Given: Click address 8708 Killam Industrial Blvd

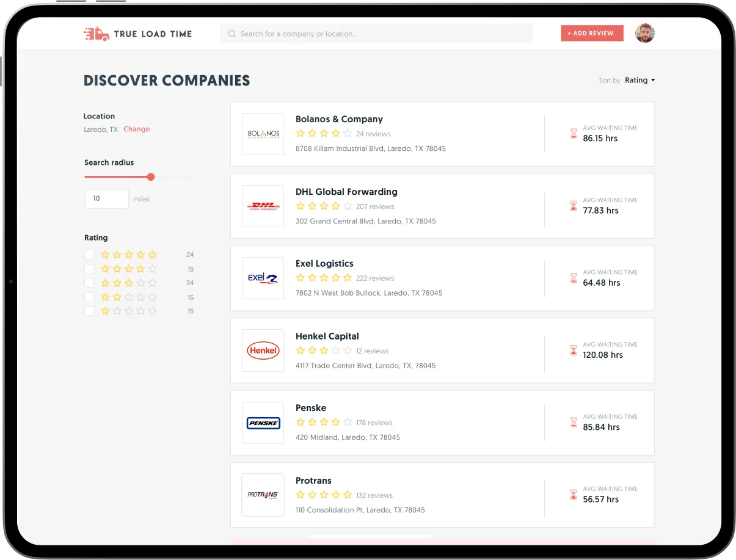Looking at the screenshot, I should [x=371, y=148].
